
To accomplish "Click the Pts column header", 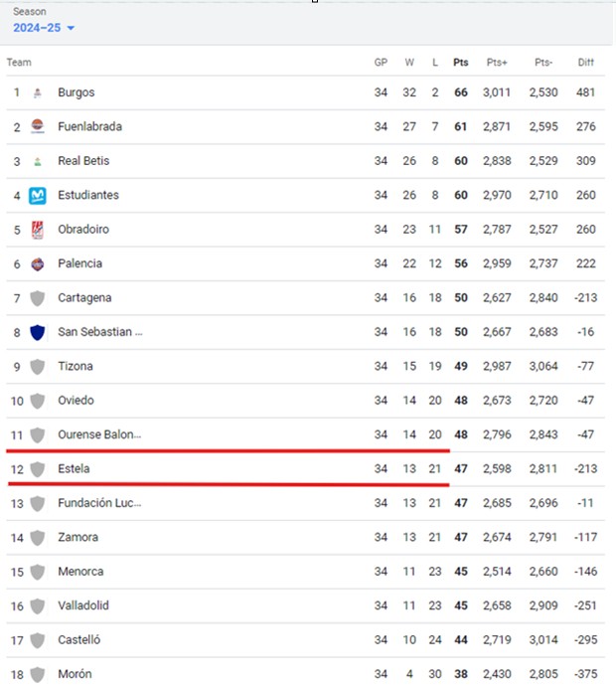I will coord(461,62).
